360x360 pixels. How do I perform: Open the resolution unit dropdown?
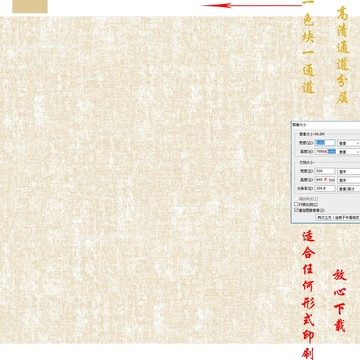pos(349,188)
